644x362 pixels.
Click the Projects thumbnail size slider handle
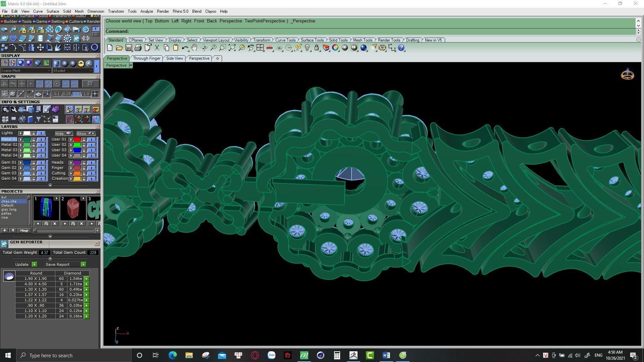tap(35, 231)
